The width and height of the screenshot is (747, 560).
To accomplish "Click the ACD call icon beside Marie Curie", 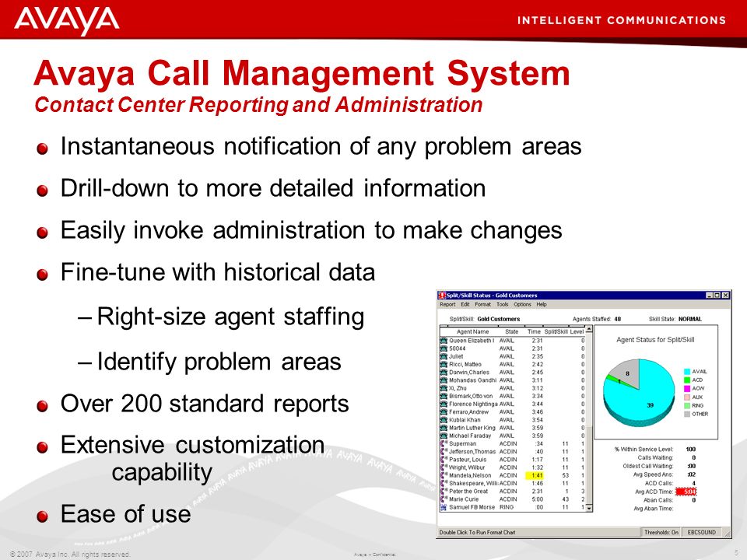I will (x=444, y=499).
